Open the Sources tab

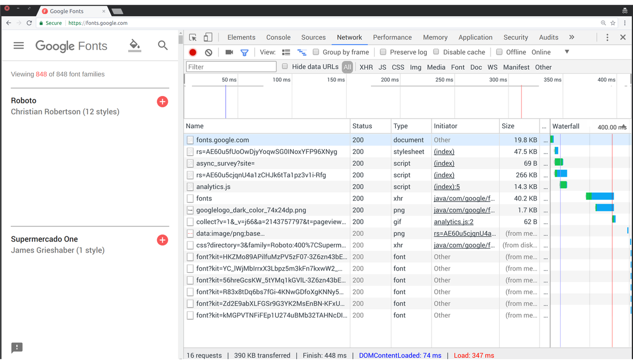[x=313, y=37]
